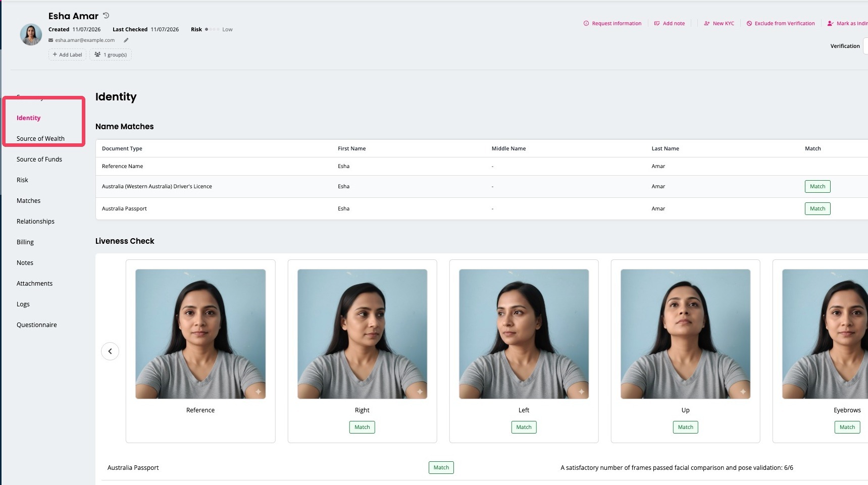Click the Liveness Check section heading
Screen dimensions: 868x485
point(125,241)
